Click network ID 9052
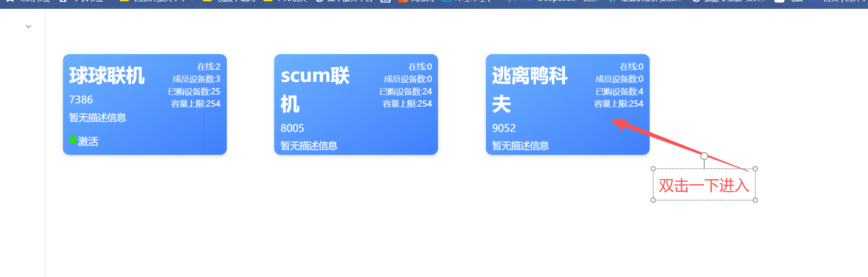Screen dimensions: 868x277 point(504,128)
